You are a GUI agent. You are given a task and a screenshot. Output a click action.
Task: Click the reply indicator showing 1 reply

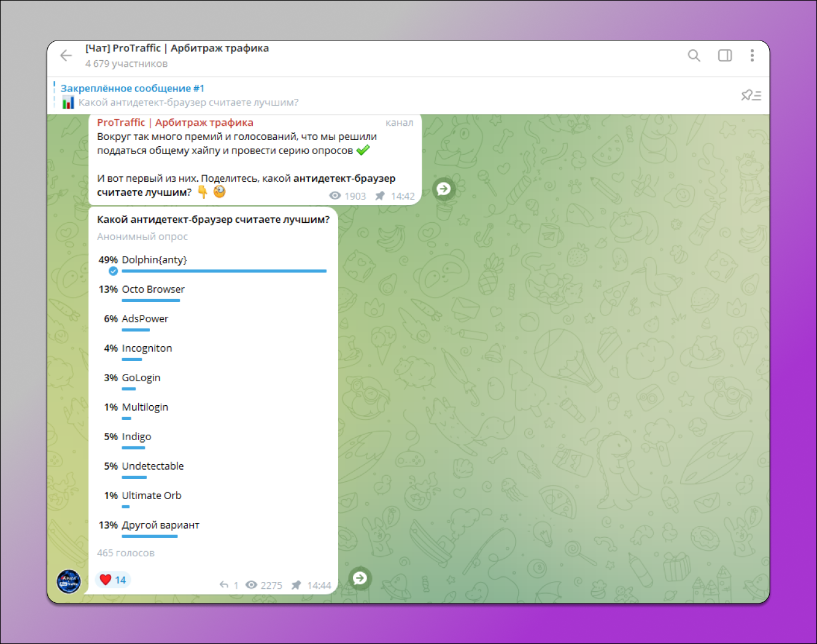[228, 585]
